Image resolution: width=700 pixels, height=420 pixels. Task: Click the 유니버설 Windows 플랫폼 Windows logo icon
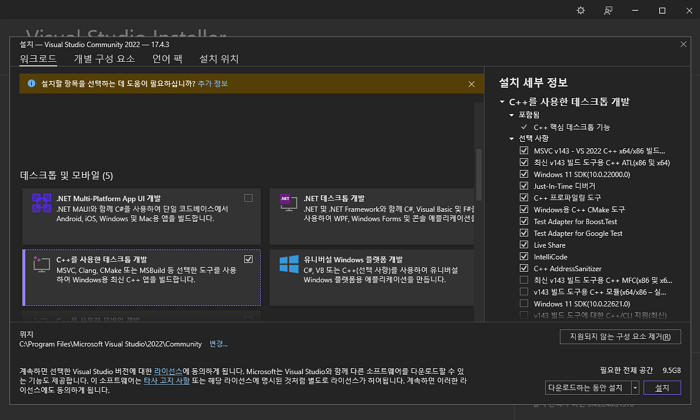[289, 264]
